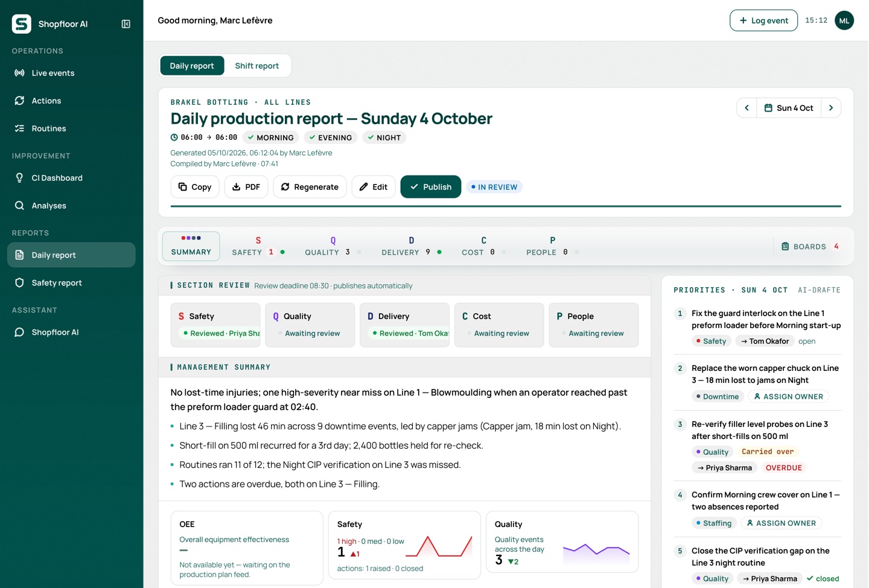Open Safety report in the sidebar

coord(71,283)
